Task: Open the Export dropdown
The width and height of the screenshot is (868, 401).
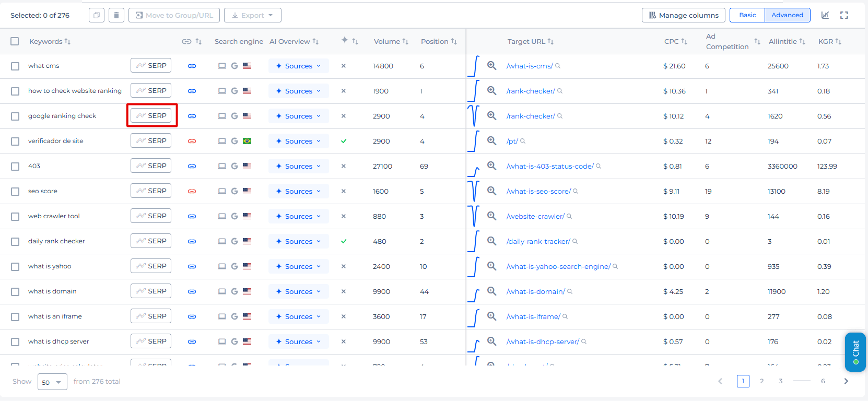Action: (253, 15)
